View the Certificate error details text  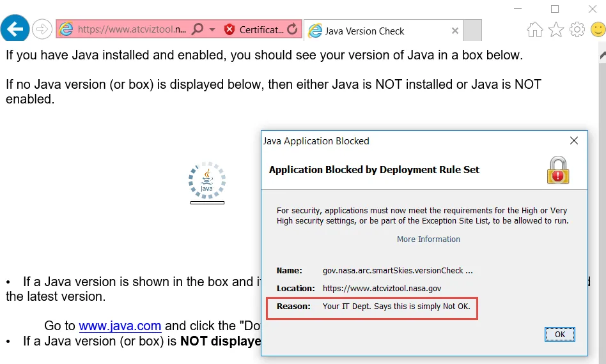pos(261,30)
